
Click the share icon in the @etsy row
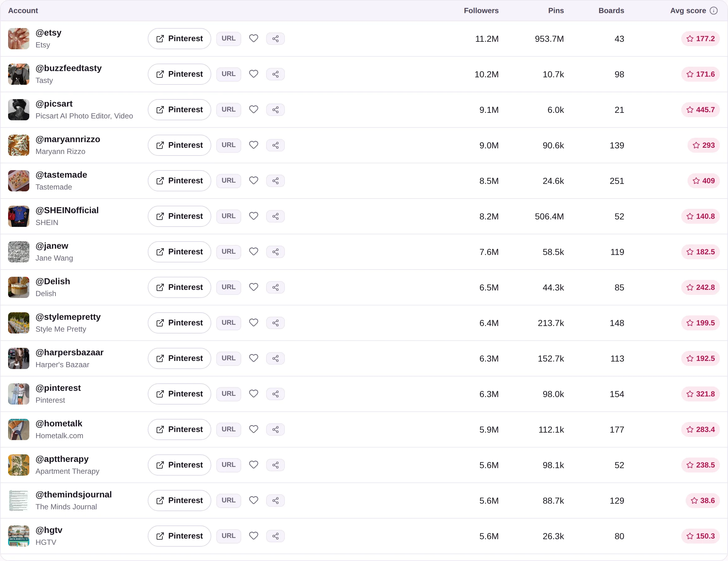275,39
